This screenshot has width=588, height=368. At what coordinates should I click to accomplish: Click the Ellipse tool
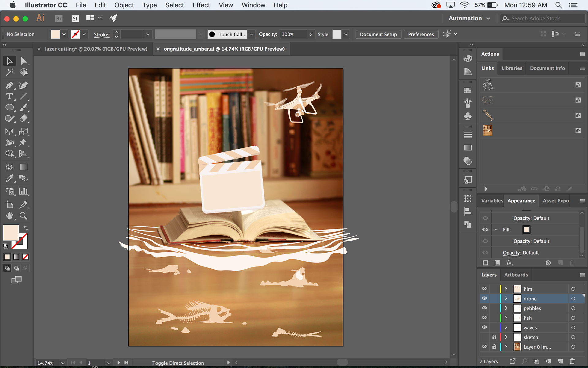point(9,107)
